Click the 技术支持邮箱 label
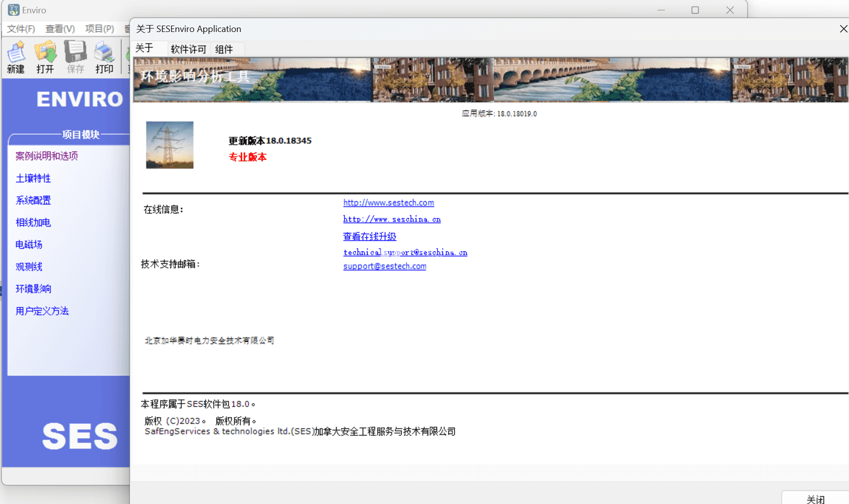849x504 pixels. 170,264
